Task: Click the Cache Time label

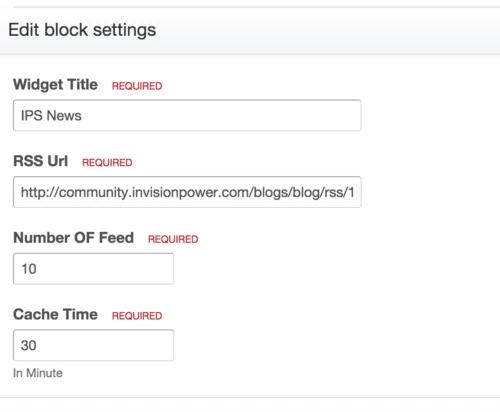Action: pyautogui.click(x=55, y=315)
